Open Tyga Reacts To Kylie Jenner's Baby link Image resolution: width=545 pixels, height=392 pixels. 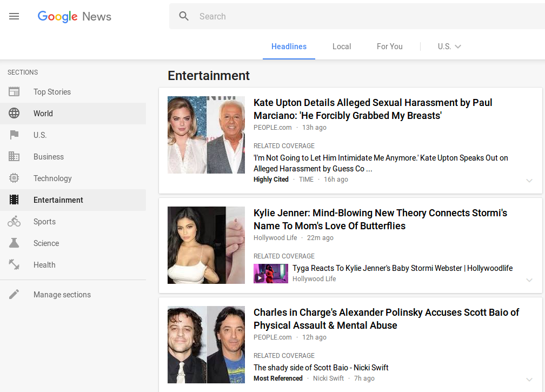(x=402, y=268)
